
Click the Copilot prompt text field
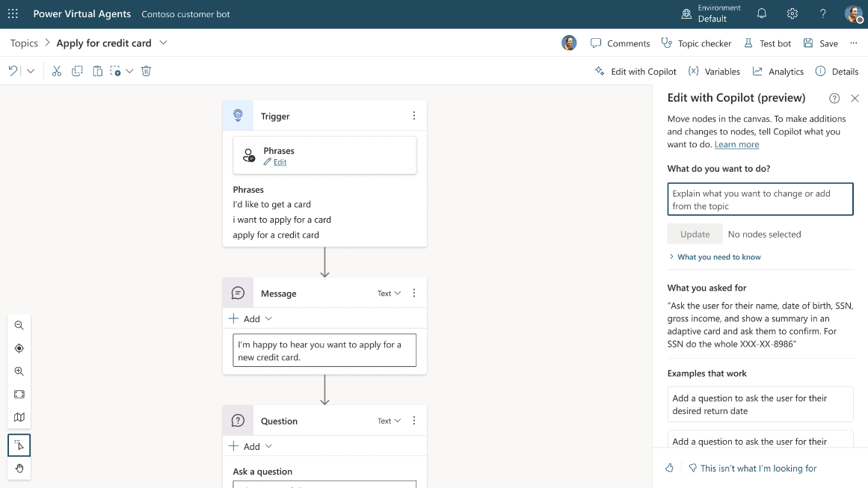pos(760,199)
